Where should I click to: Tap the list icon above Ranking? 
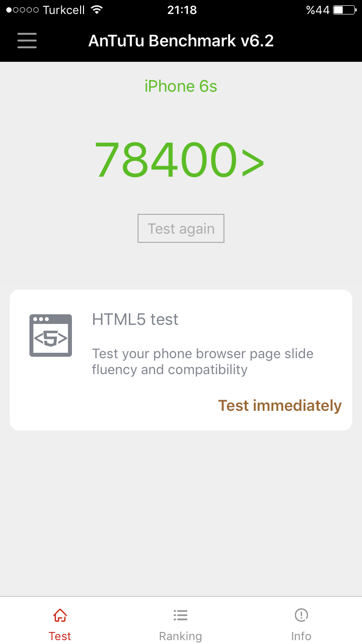[181, 616]
